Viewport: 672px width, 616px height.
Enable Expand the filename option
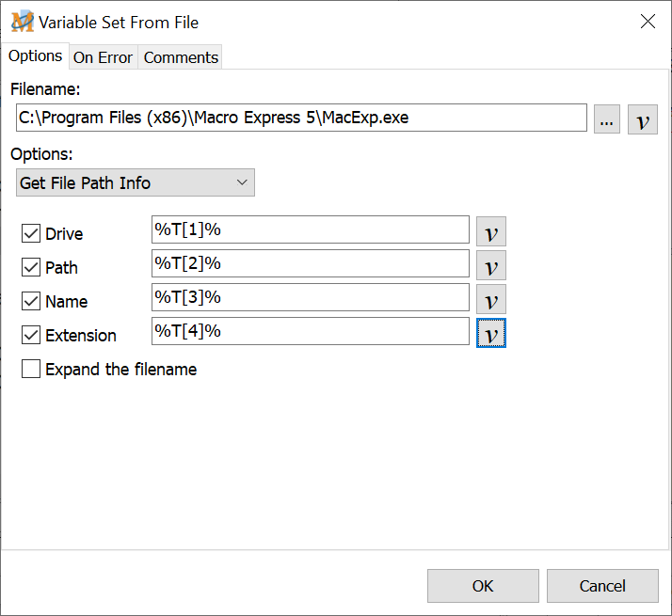pos(31,370)
